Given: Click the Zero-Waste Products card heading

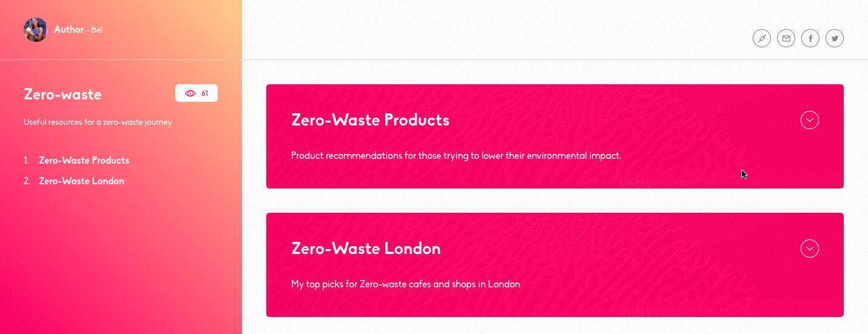Looking at the screenshot, I should [x=371, y=120].
